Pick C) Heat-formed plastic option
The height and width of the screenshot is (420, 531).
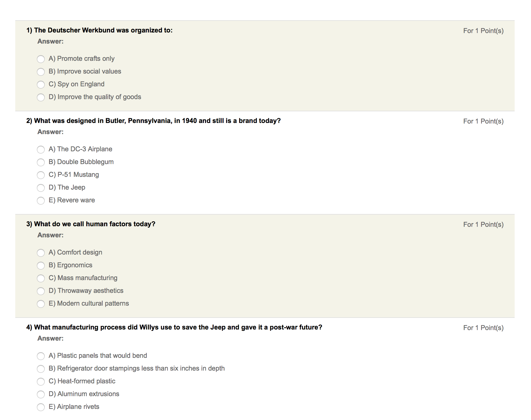pos(41,381)
